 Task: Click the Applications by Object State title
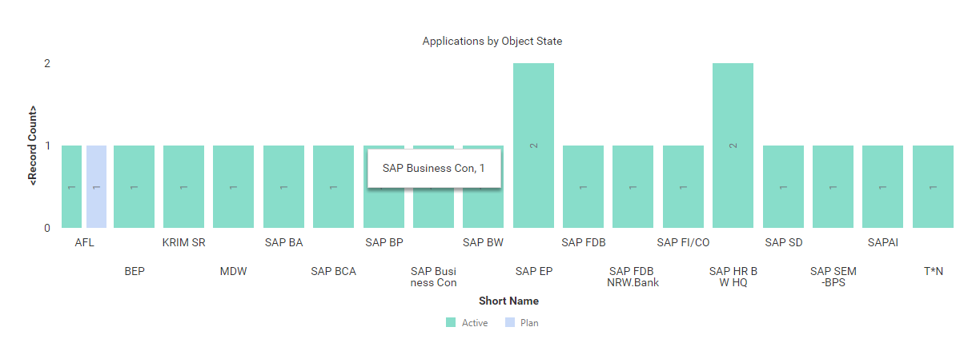(492, 41)
